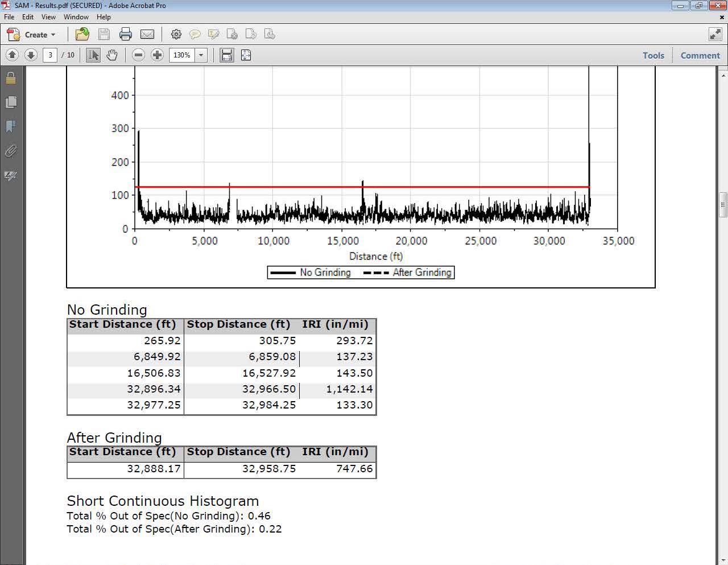This screenshot has width=728, height=565.
Task: Click the last page icon in the top toolbar row
Action: click(270, 35)
